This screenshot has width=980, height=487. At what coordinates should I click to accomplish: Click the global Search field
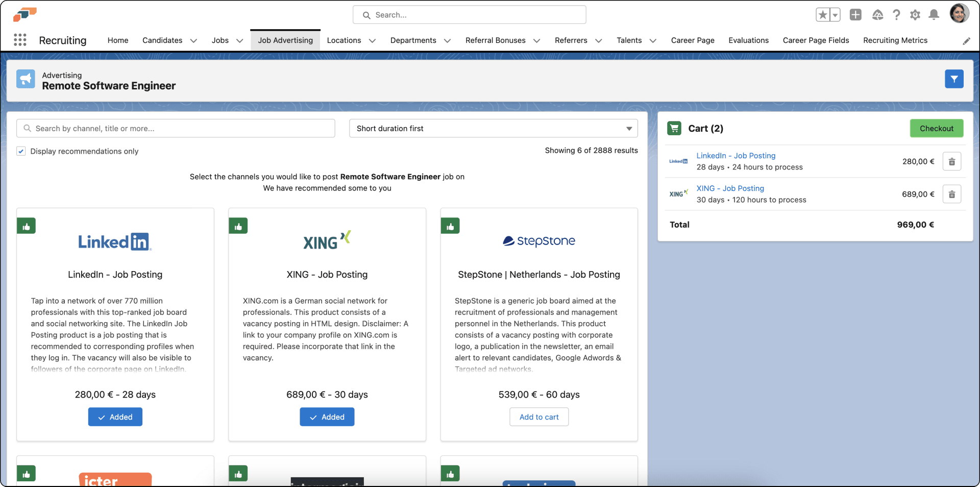[470, 15]
